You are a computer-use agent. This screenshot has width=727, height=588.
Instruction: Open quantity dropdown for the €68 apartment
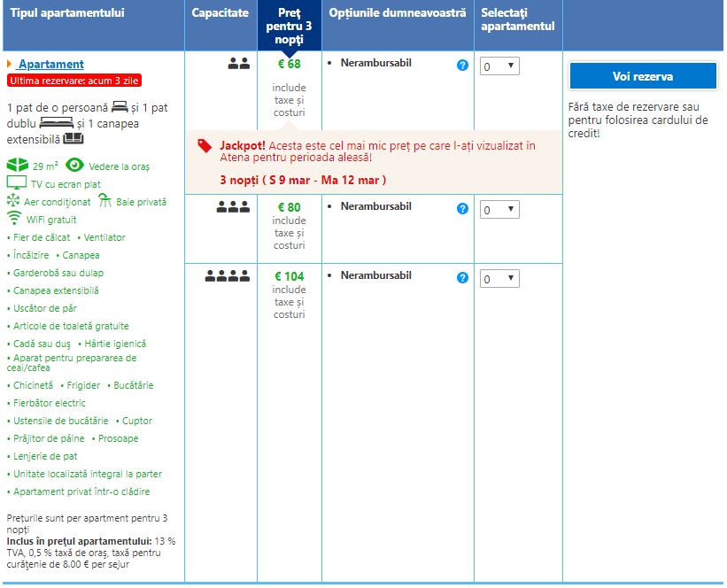click(499, 66)
